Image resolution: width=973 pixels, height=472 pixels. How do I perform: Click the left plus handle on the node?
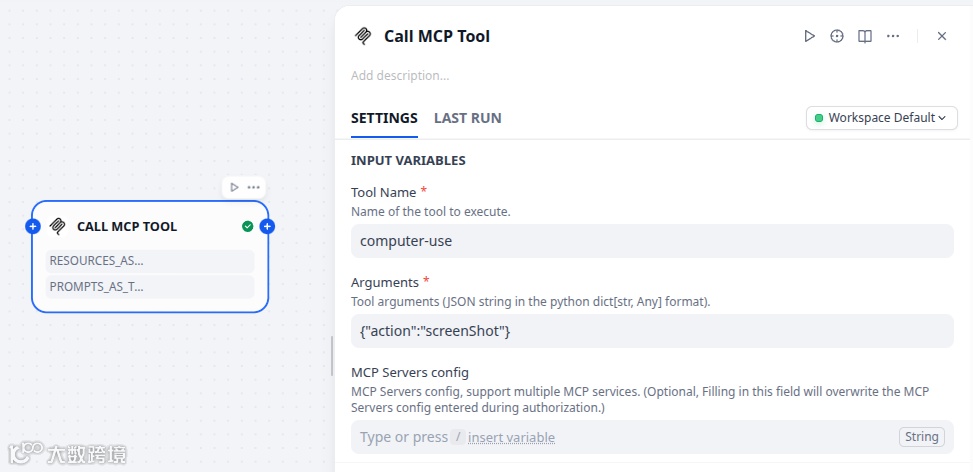pos(33,227)
